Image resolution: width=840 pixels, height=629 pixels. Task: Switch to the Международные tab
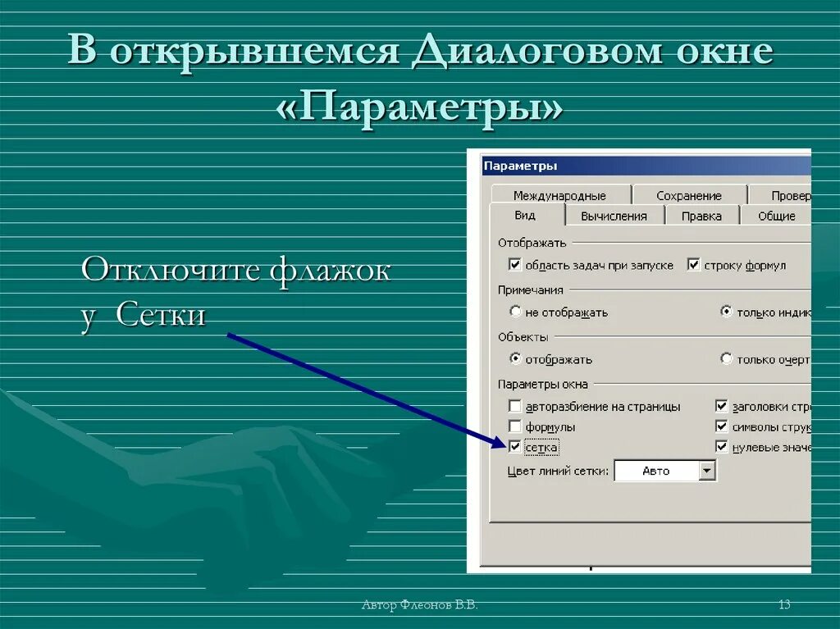pyautogui.click(x=560, y=195)
